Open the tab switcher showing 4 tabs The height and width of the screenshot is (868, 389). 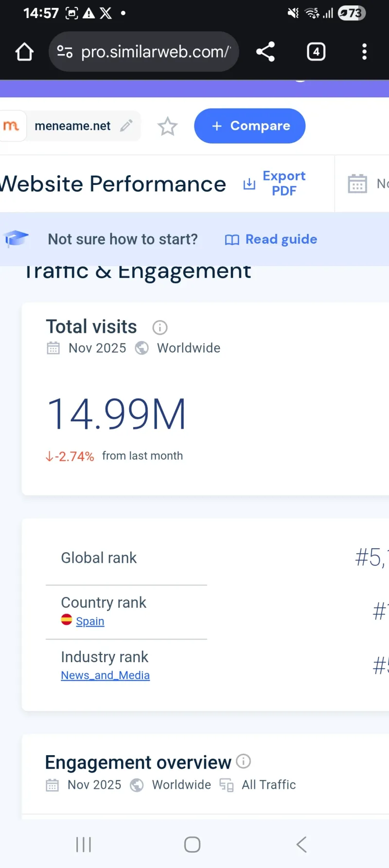click(x=316, y=52)
